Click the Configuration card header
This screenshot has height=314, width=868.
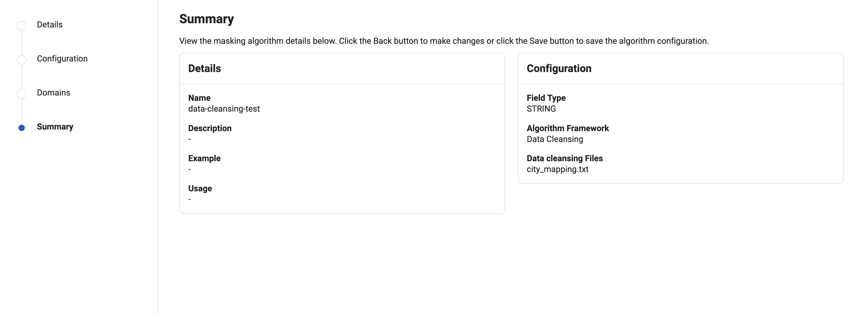[559, 68]
